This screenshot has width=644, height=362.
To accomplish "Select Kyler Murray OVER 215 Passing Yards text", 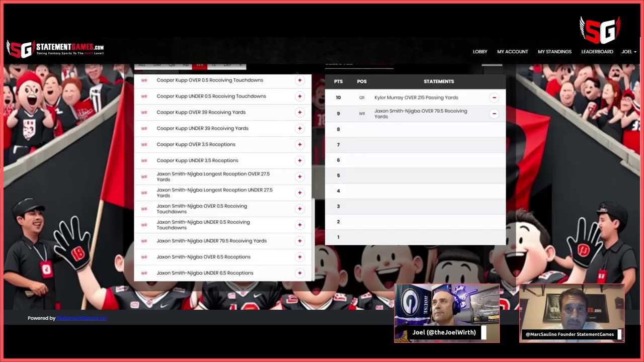I will 416,98.
